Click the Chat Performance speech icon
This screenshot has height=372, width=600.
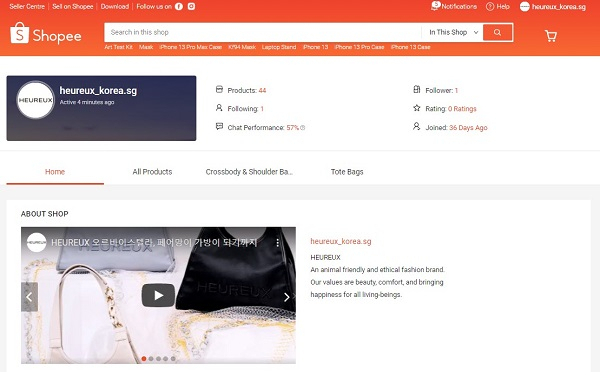tap(219, 126)
